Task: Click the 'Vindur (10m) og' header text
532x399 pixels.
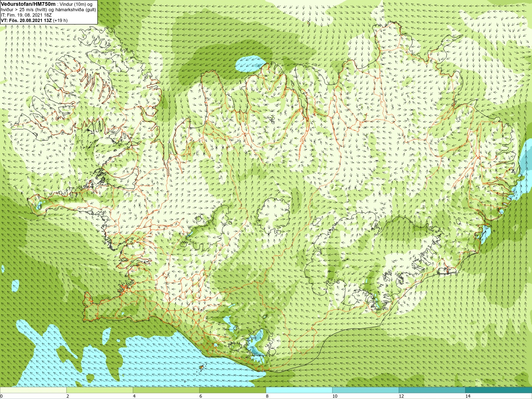Action: [76, 4]
